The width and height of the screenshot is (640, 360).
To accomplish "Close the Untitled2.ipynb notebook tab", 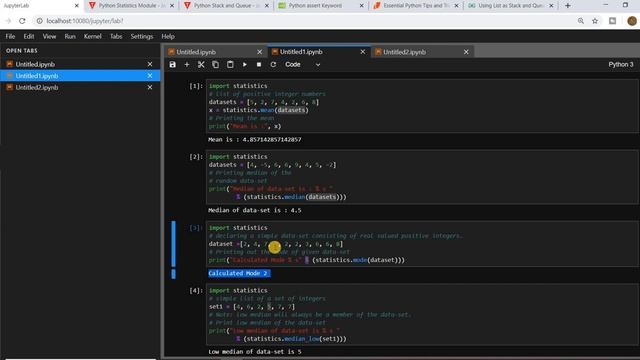I will click(x=466, y=52).
